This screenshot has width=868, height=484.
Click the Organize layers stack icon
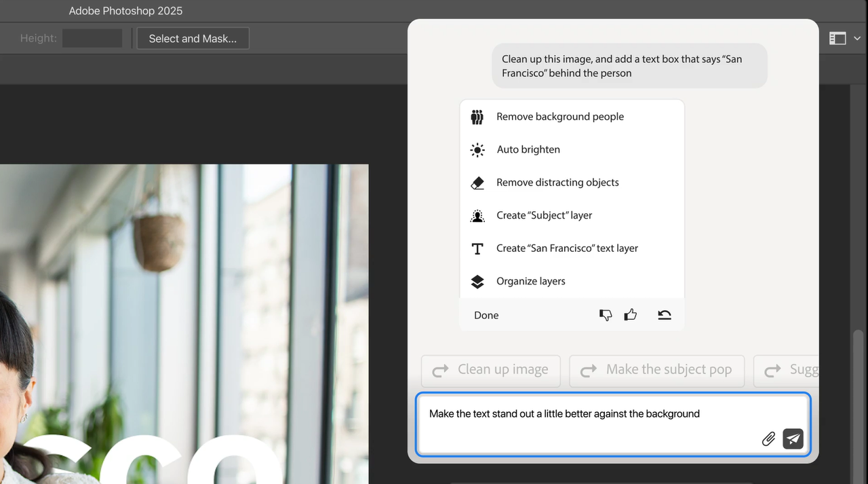coord(477,282)
